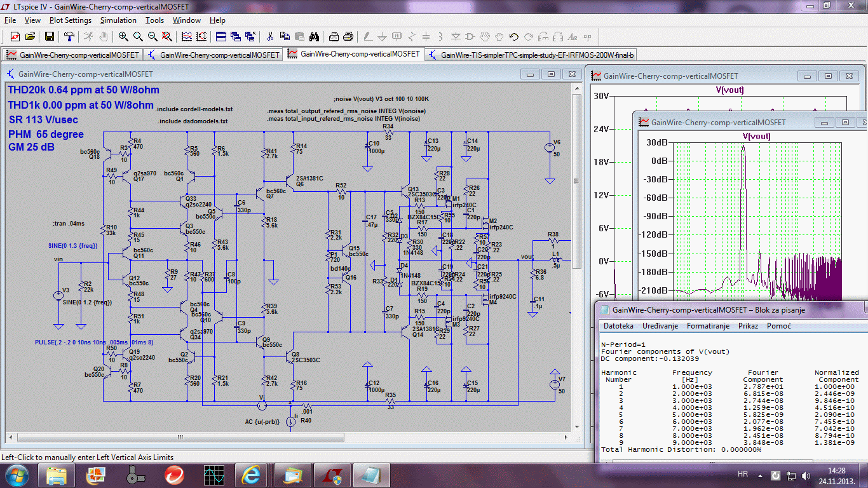Select the Label Net tool icon
This screenshot has width=868, height=488.
point(397,36)
